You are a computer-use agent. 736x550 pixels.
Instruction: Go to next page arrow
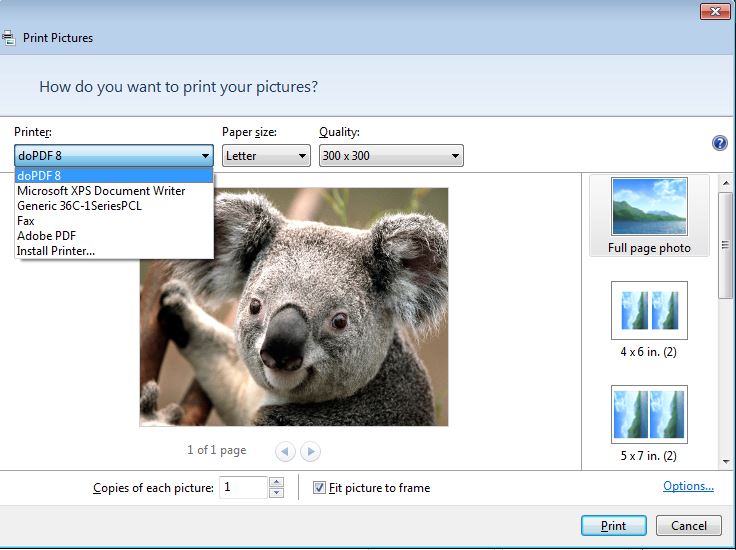click(310, 452)
